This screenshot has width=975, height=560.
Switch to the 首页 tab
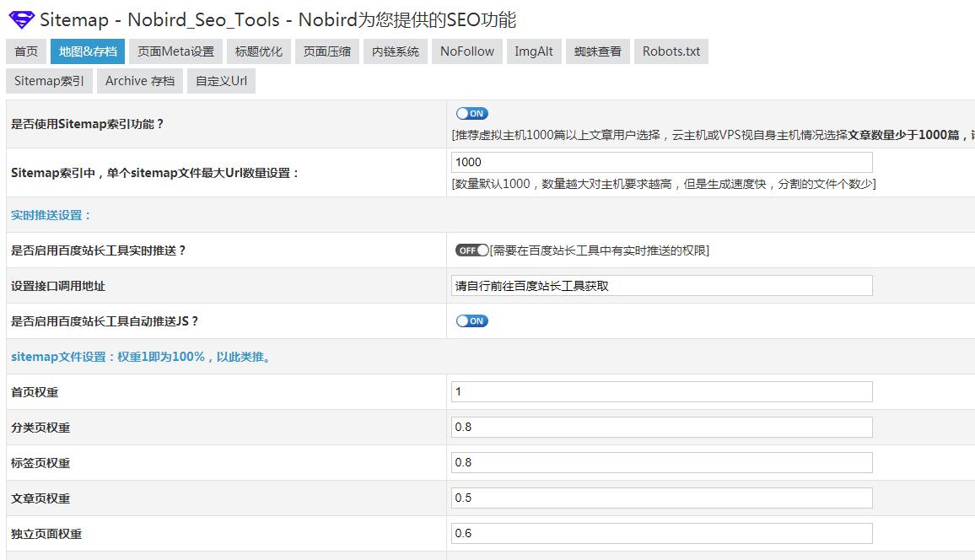click(x=25, y=51)
